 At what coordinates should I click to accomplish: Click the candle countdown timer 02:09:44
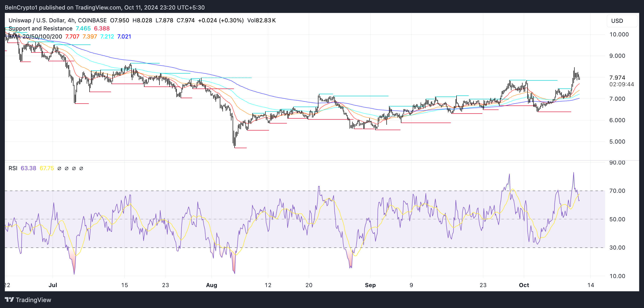[x=621, y=84]
